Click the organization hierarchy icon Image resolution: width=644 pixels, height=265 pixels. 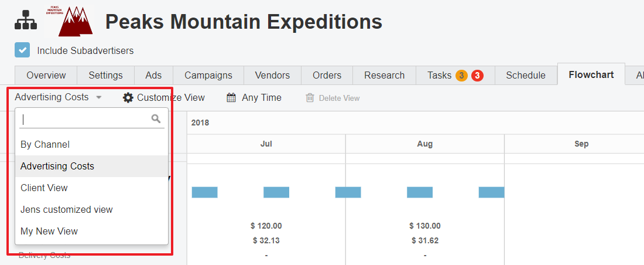25,21
